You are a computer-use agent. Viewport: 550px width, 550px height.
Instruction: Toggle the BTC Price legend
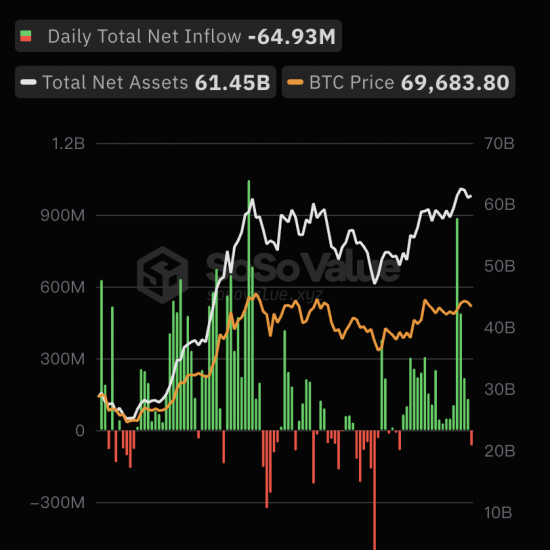click(398, 82)
